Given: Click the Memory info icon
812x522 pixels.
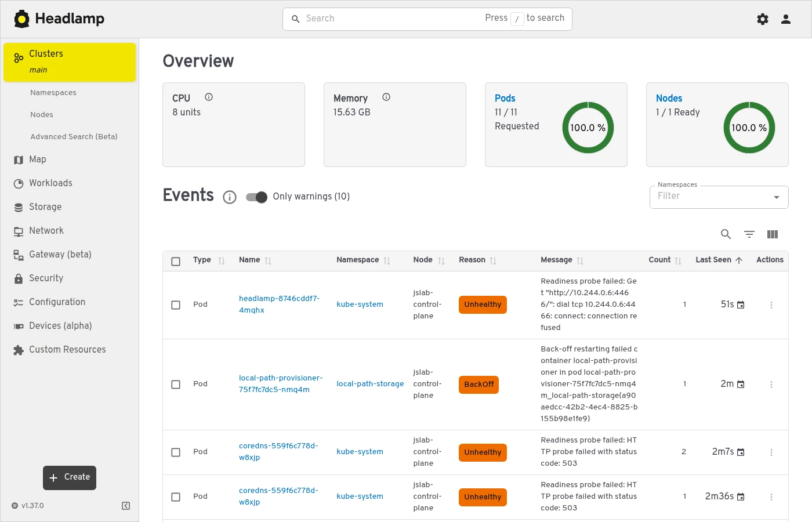Looking at the screenshot, I should coord(386,97).
